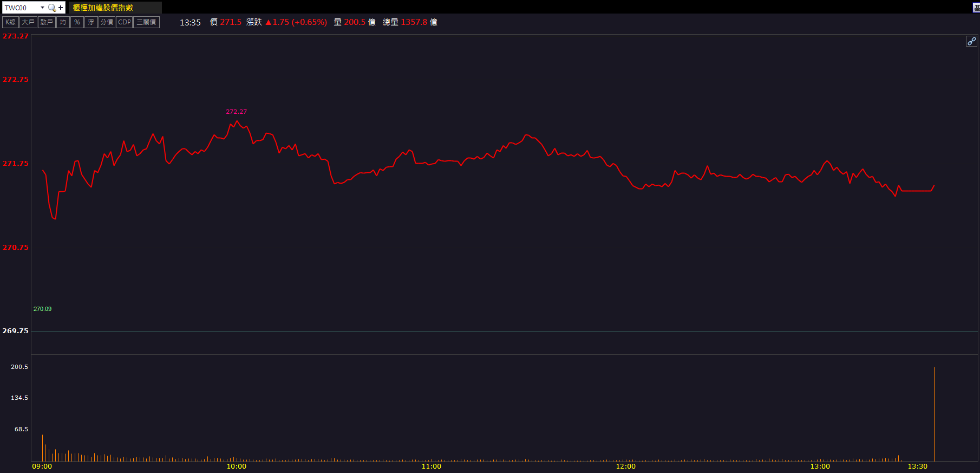Toggle the 均 average line button
This screenshot has height=473, width=980.
(63, 22)
